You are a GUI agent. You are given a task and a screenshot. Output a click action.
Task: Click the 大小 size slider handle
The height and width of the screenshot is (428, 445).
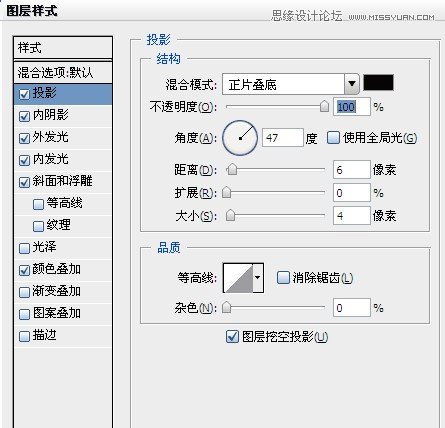click(x=230, y=215)
